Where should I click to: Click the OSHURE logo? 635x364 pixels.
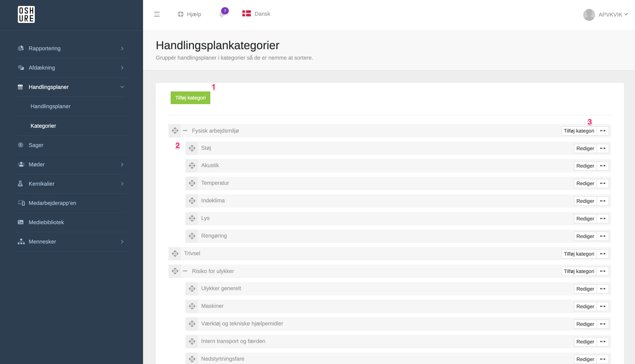(26, 14)
